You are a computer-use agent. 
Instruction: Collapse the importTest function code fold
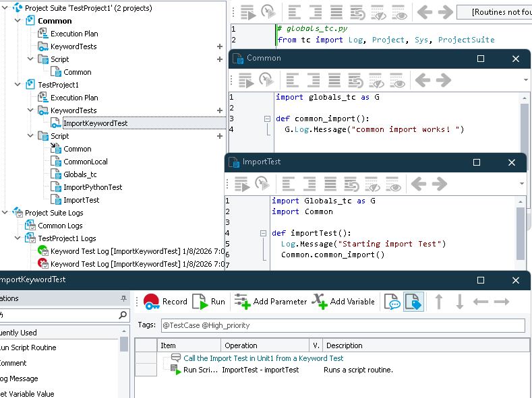point(264,233)
